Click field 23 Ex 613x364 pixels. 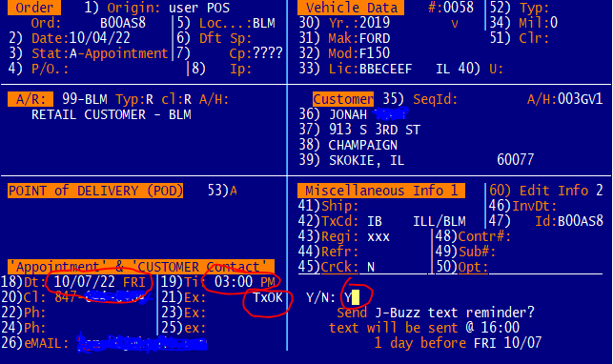tap(184, 313)
